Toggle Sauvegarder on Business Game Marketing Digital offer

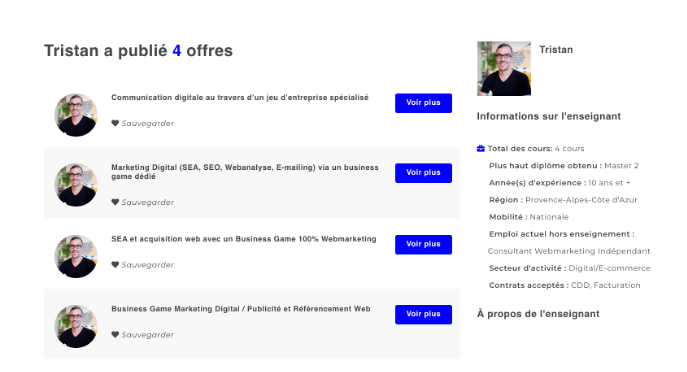(x=143, y=334)
